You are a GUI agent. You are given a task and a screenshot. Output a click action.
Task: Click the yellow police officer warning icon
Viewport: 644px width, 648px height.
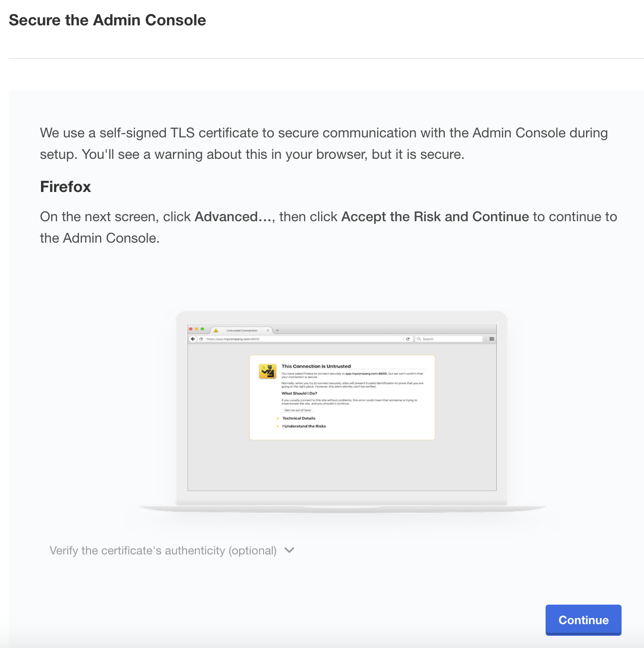click(x=267, y=371)
